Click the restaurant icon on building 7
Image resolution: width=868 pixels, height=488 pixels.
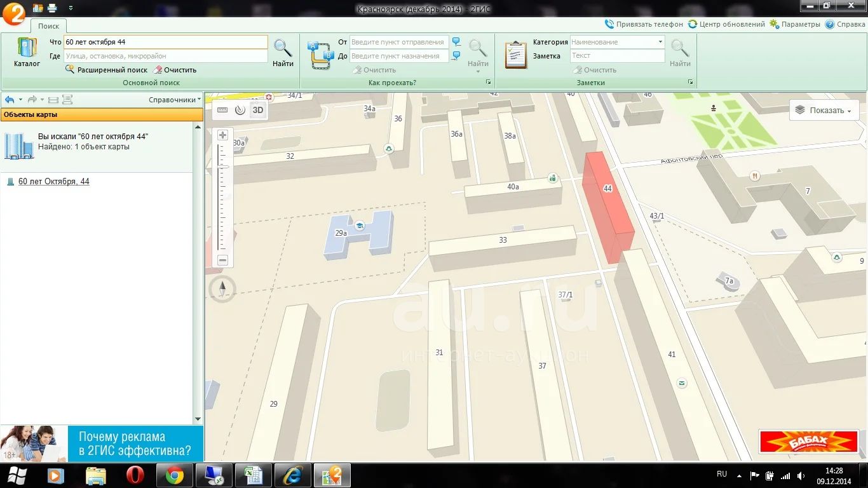click(x=755, y=176)
